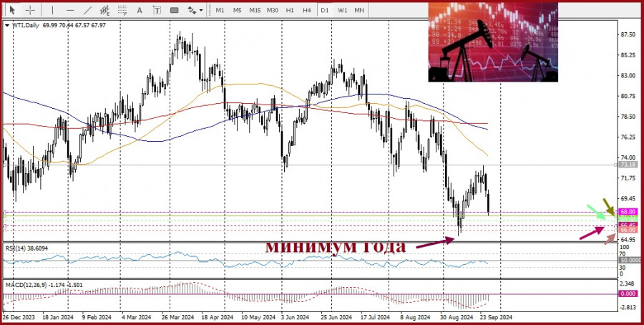Viewport: 644px width, 325px height.
Task: Click the H1 timeframe button
Action: click(x=290, y=10)
